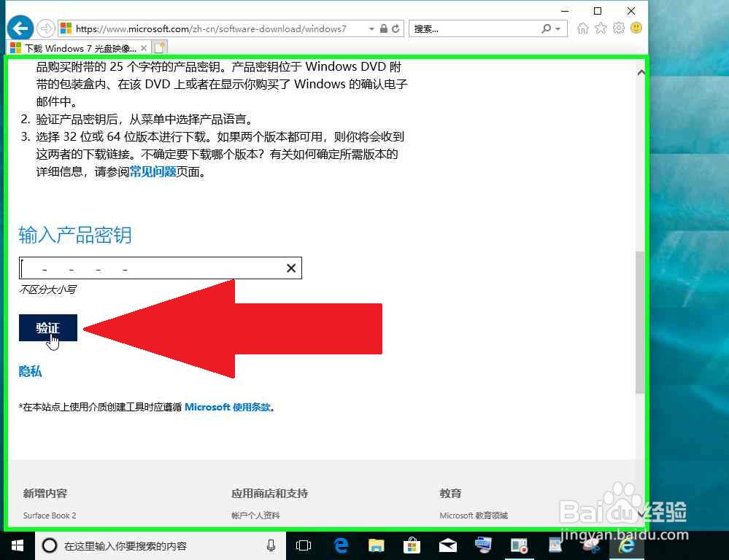The image size is (729, 560).
Task: Open Favorites with the star icon
Action: point(602,28)
